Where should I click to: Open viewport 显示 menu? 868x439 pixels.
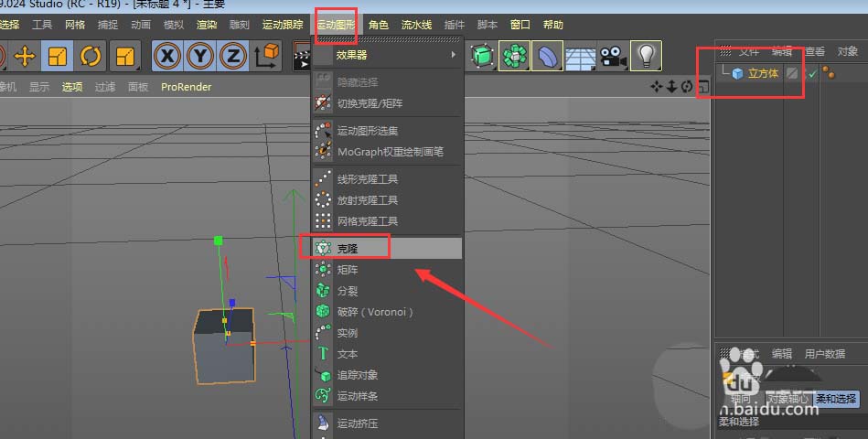point(38,87)
